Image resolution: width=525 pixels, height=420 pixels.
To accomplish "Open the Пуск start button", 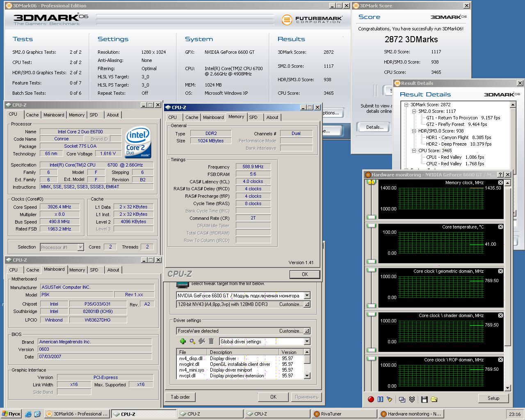I will [11, 414].
